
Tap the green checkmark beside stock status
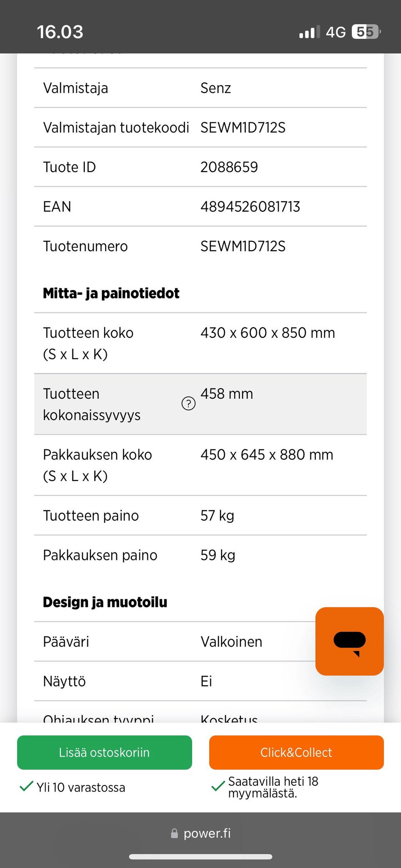click(x=26, y=787)
